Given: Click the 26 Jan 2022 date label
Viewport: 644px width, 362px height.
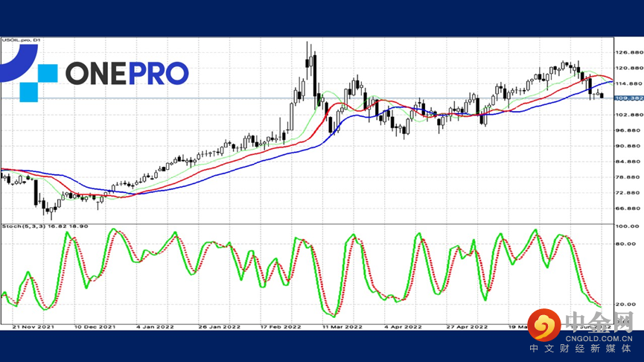Looking at the screenshot, I should [220, 327].
